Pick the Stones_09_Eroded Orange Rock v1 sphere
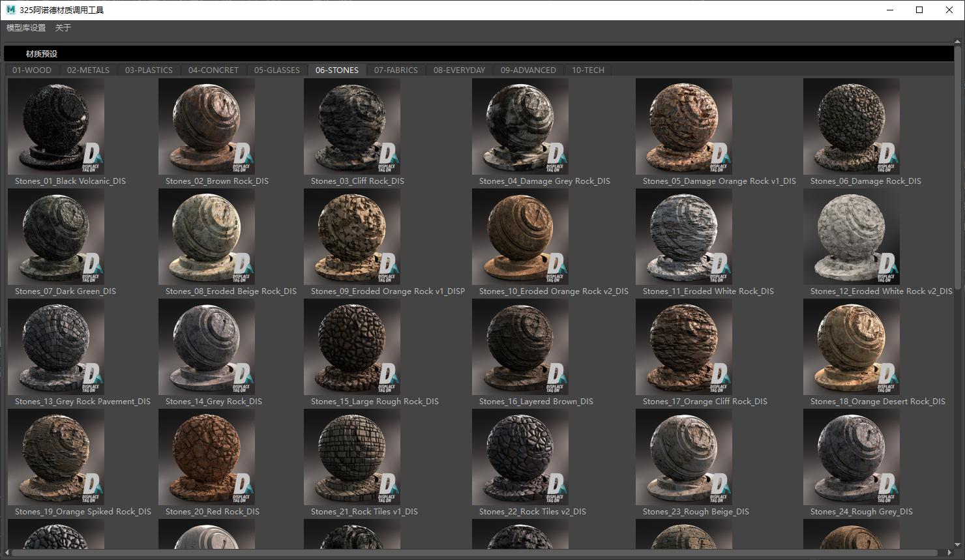 (x=351, y=237)
